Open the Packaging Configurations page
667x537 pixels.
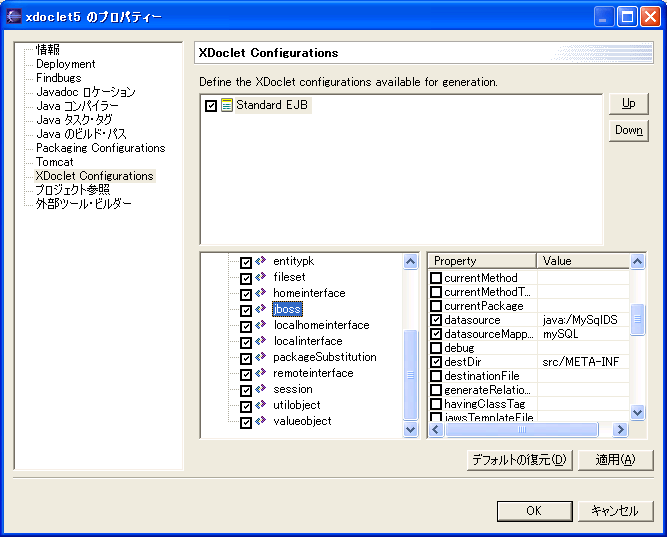coord(100,148)
